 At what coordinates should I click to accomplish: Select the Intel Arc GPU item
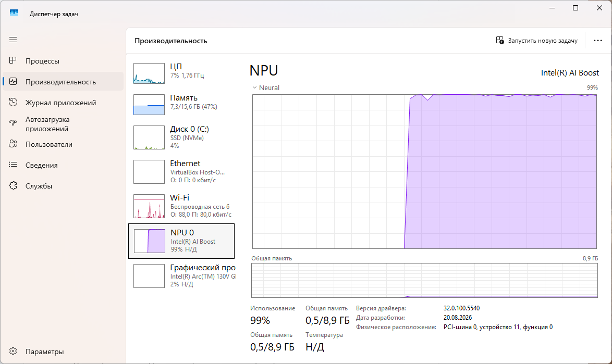pyautogui.click(x=181, y=276)
